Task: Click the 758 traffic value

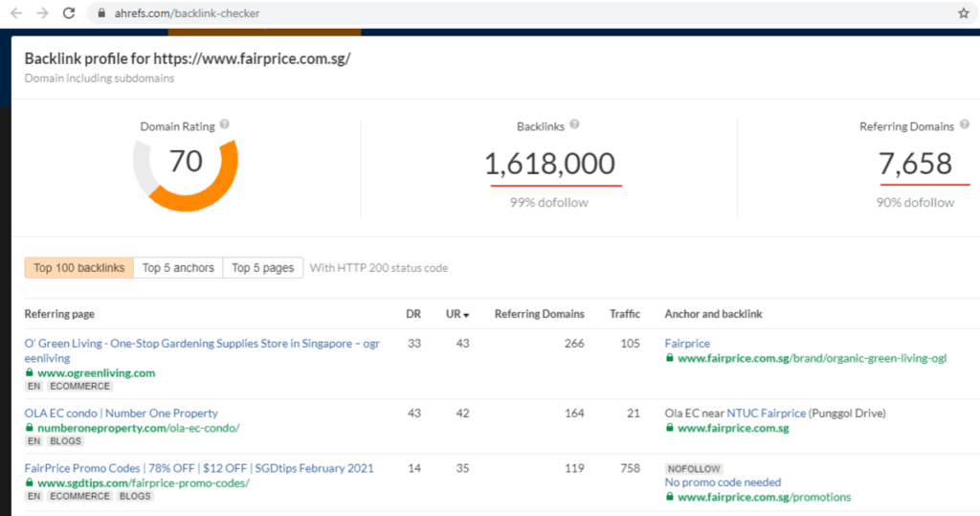Action: click(630, 468)
